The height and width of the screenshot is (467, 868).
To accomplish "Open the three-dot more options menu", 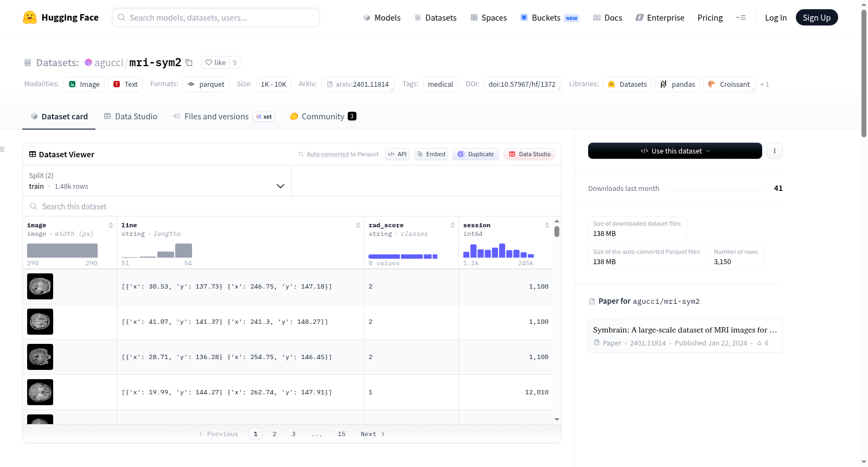I will (775, 151).
